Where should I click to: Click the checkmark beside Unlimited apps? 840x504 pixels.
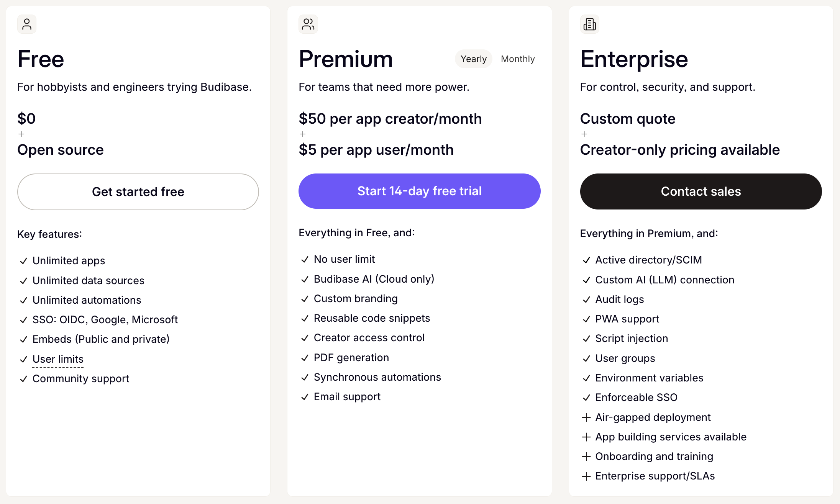(x=23, y=261)
